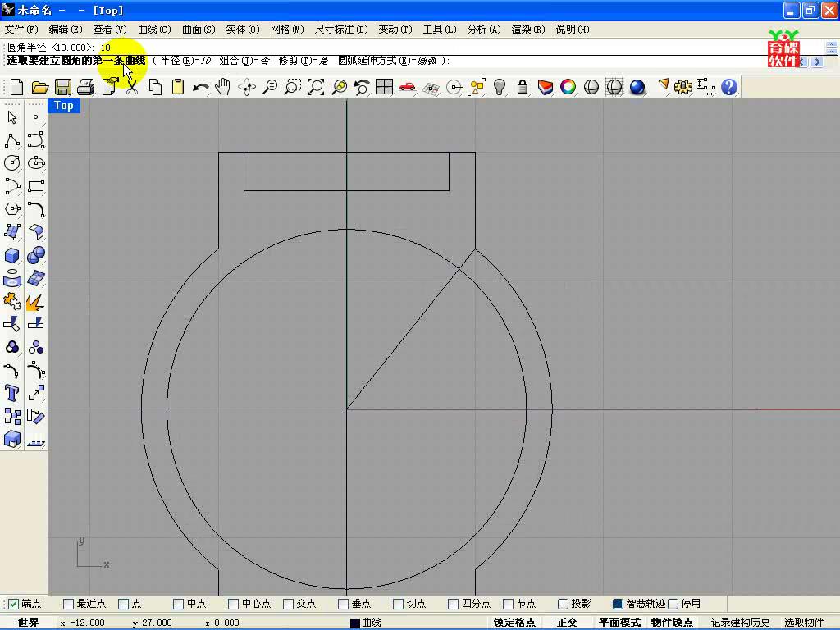Open the 曲面(S) menu
840x630 pixels.
[x=199, y=30]
